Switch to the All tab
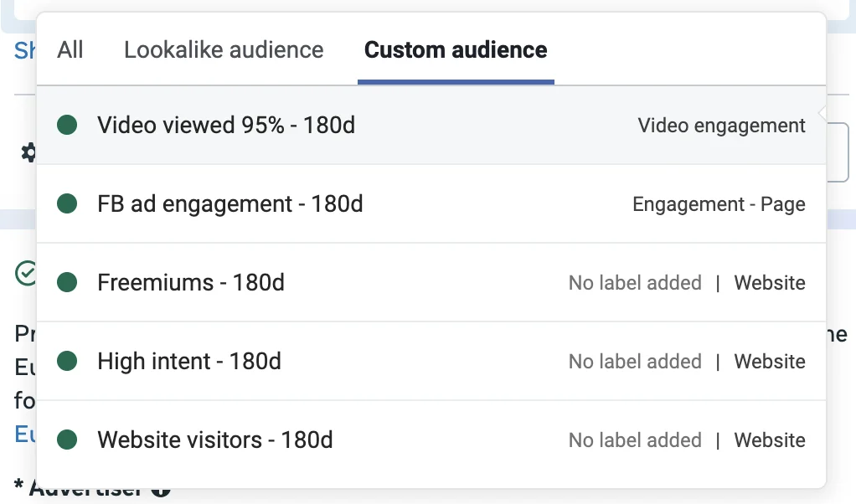 70,49
